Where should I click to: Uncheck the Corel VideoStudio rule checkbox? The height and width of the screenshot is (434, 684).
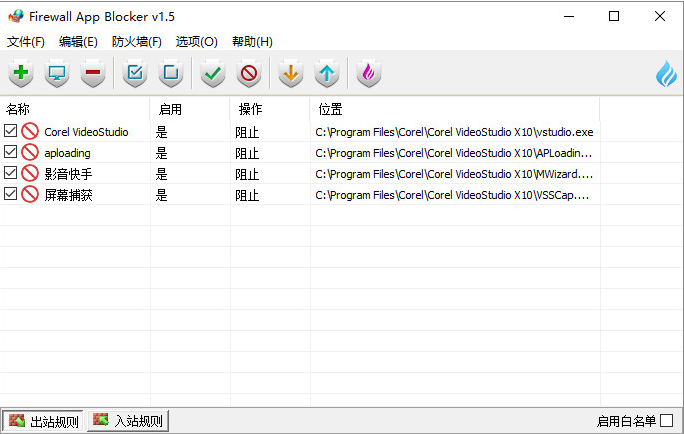click(11, 131)
